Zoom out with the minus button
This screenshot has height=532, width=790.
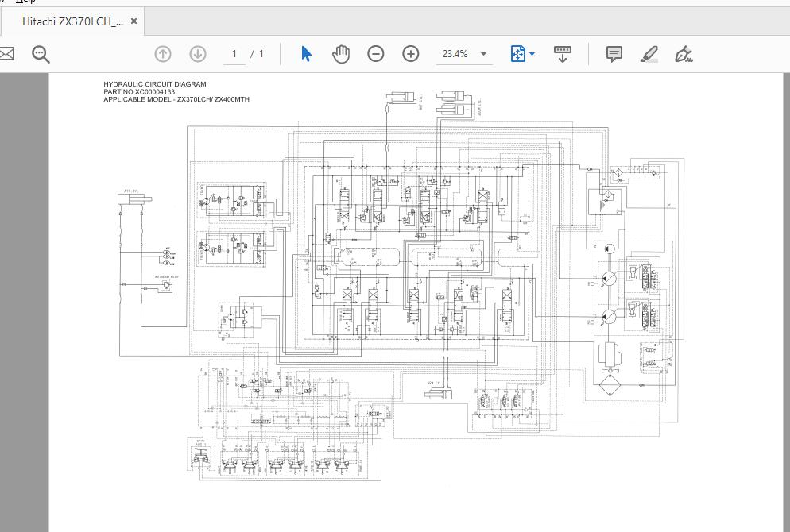point(376,54)
